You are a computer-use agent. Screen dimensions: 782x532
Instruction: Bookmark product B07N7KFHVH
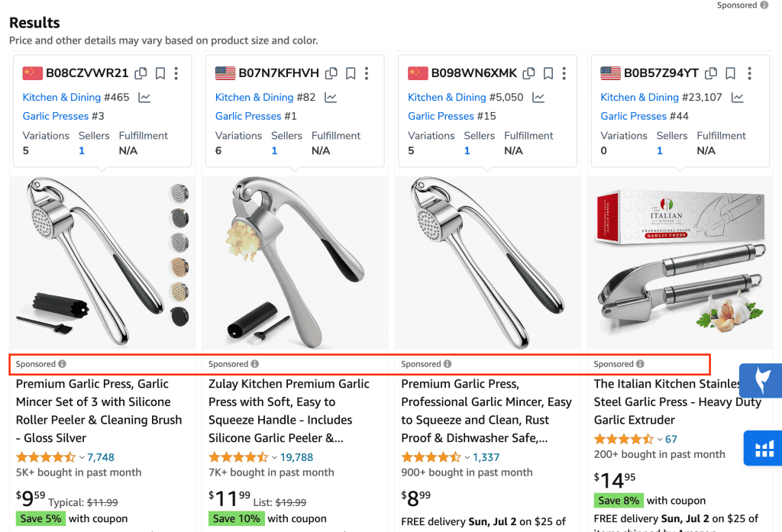click(x=351, y=73)
